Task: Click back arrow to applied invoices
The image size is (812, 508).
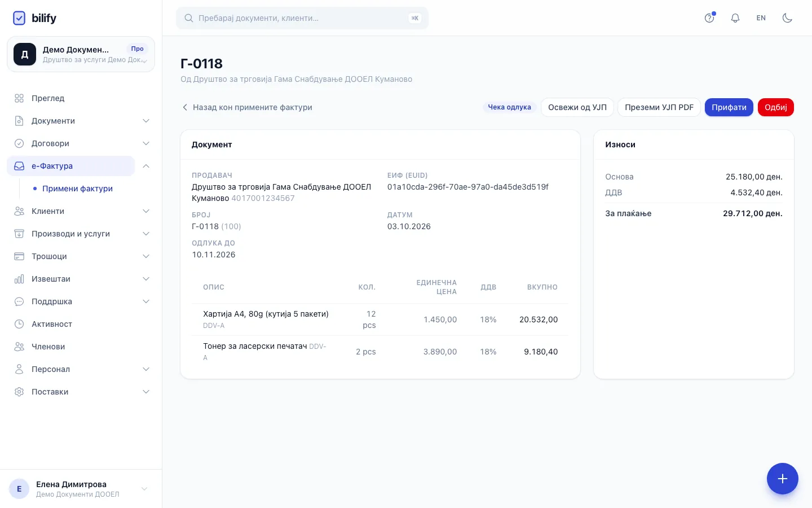Action: click(x=185, y=107)
